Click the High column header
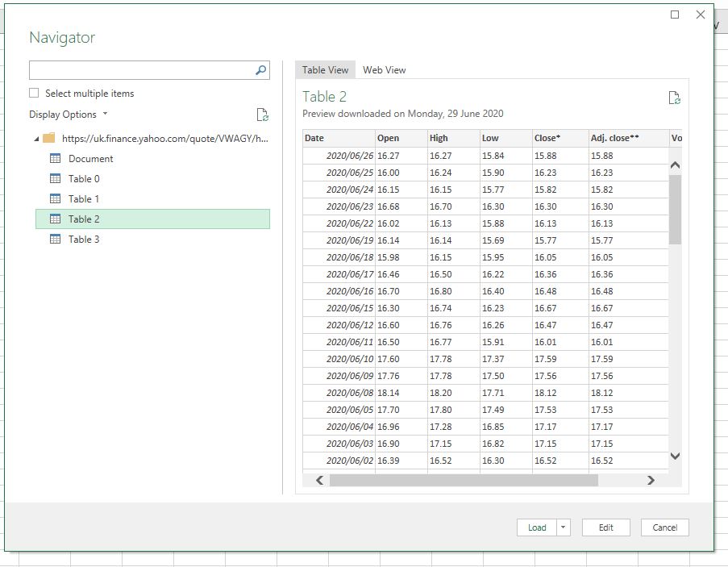Image resolution: width=728 pixels, height=567 pixels. pyautogui.click(x=454, y=138)
